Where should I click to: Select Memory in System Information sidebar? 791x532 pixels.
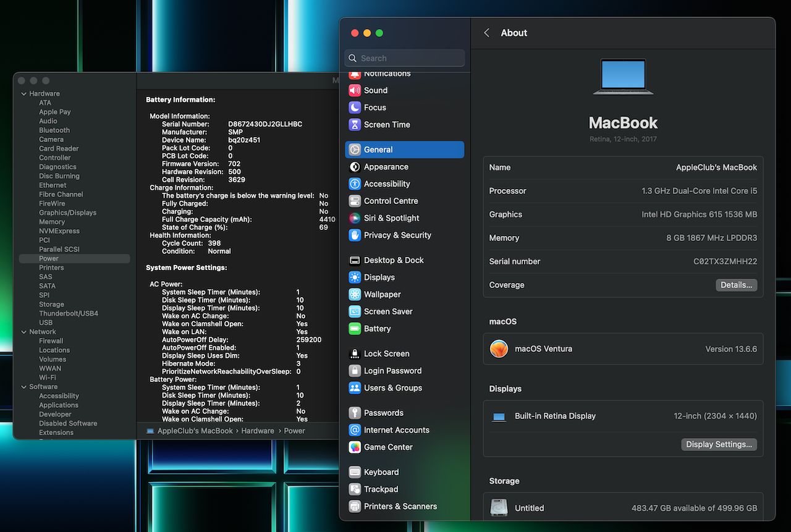52,222
